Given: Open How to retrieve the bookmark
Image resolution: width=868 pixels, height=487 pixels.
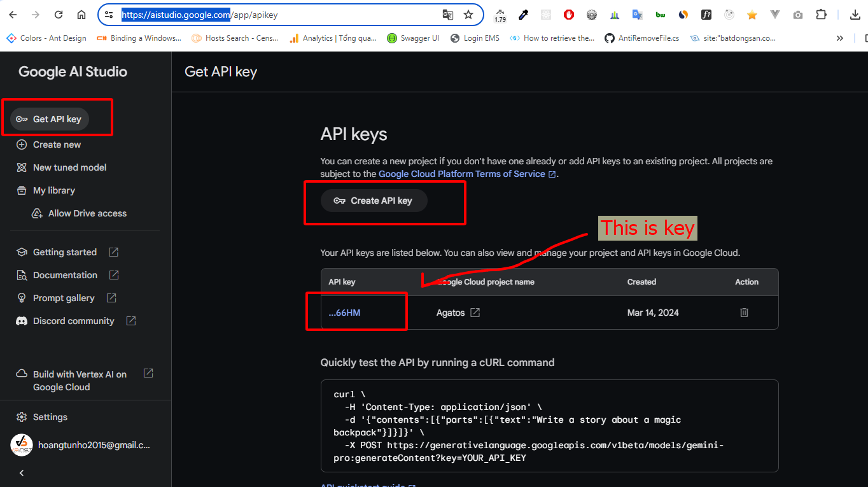Looking at the screenshot, I should point(552,38).
